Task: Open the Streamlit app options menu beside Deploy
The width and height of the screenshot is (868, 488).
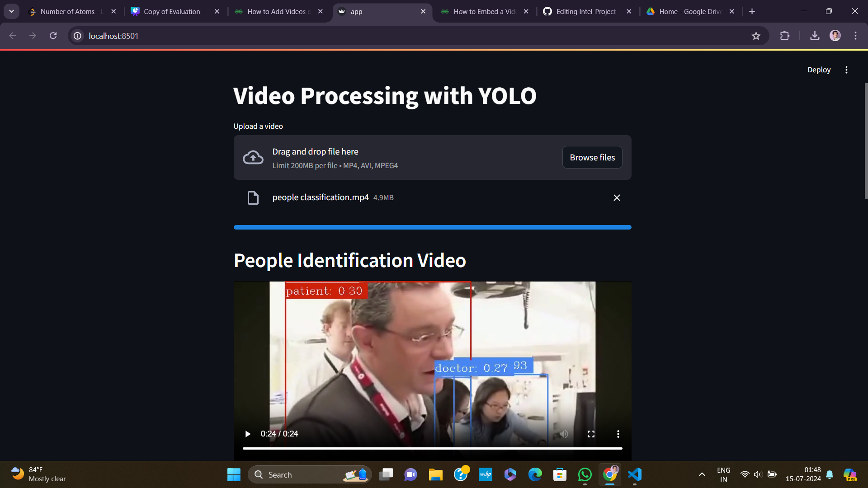Action: [x=846, y=70]
